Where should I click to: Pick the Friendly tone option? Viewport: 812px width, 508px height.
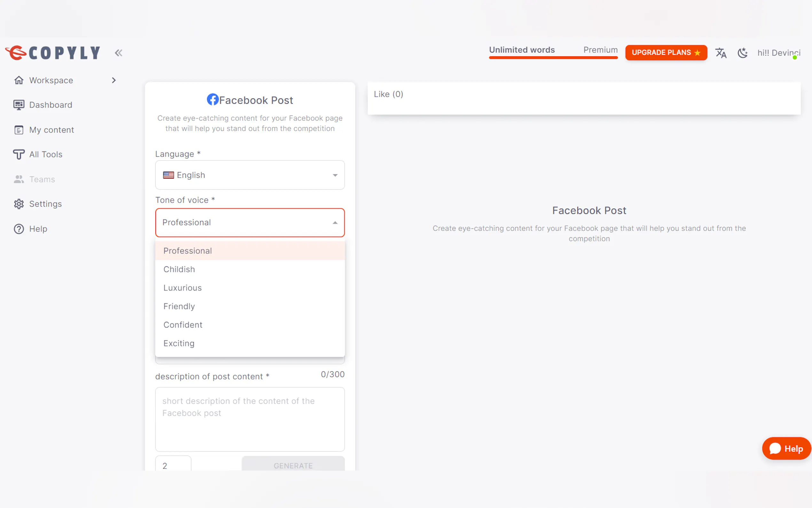pos(179,306)
